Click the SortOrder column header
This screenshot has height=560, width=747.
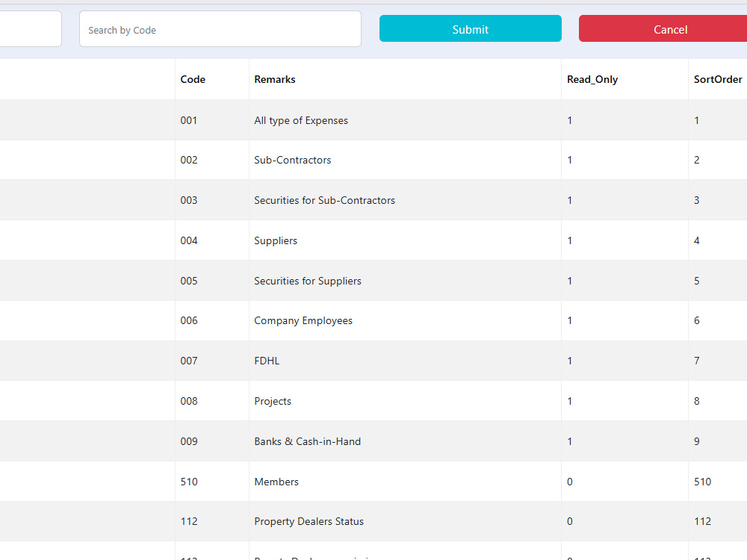click(x=717, y=80)
